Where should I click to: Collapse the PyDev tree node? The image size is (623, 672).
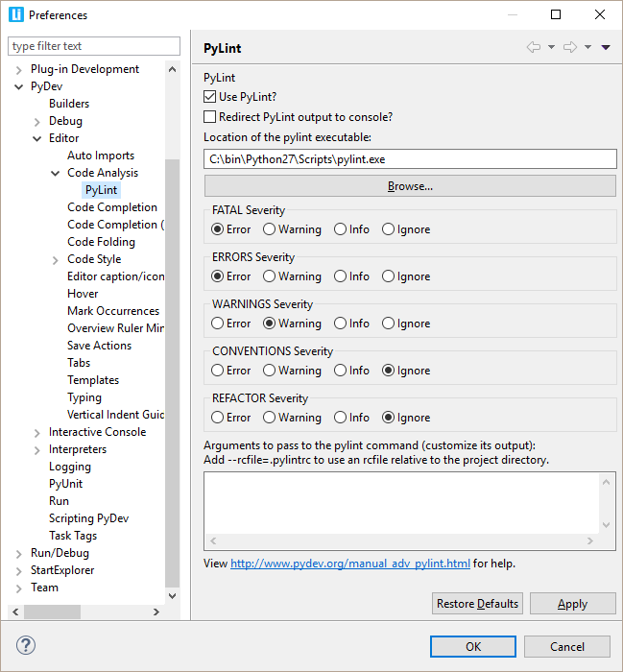click(19, 87)
